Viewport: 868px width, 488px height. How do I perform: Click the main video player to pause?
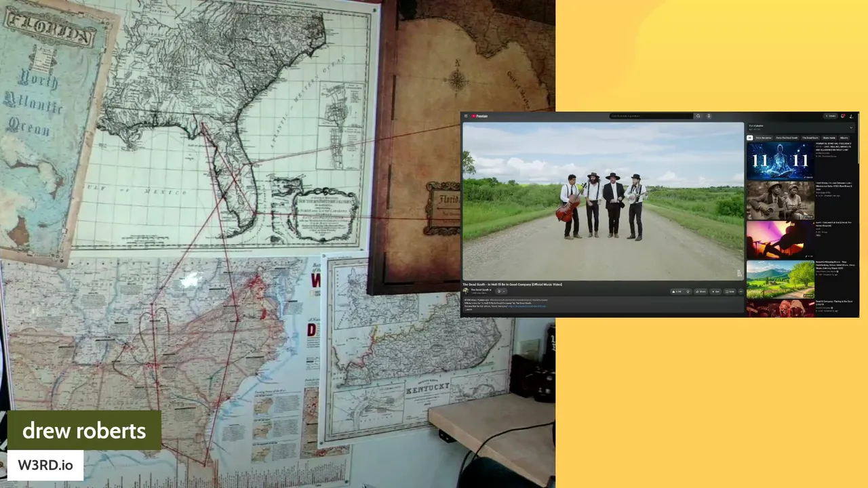(603, 201)
